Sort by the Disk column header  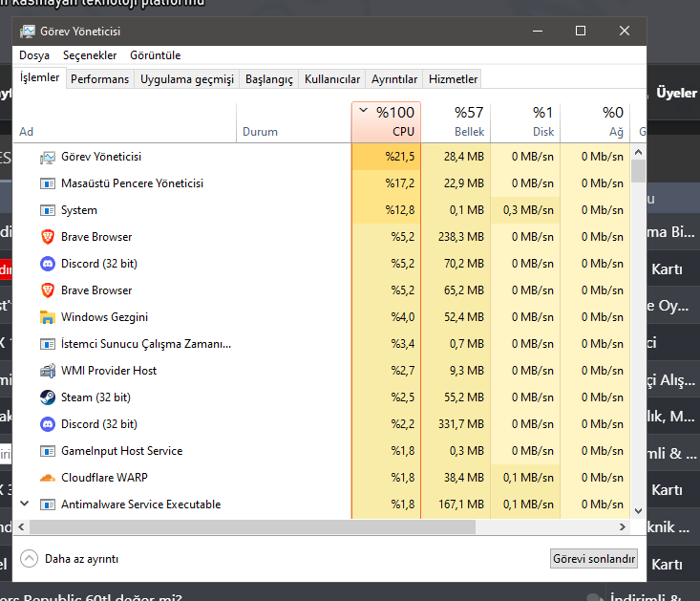pos(525,123)
